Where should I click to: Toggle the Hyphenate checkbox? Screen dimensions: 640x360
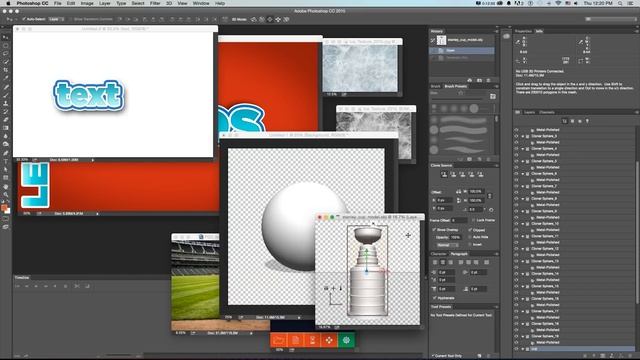pos(435,298)
